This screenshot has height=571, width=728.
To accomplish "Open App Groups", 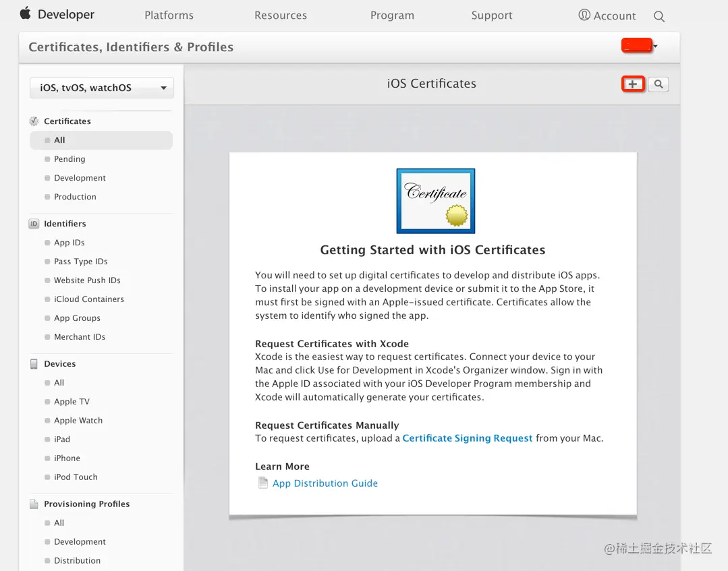I will [77, 318].
